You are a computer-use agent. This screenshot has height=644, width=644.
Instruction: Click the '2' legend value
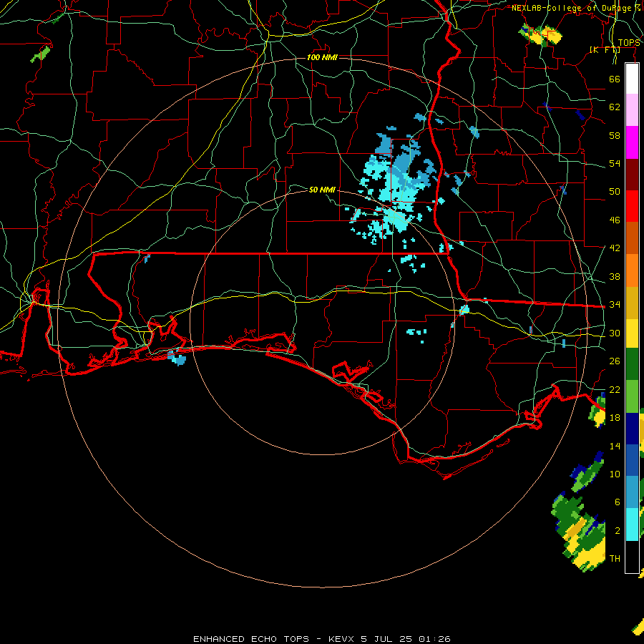617,531
